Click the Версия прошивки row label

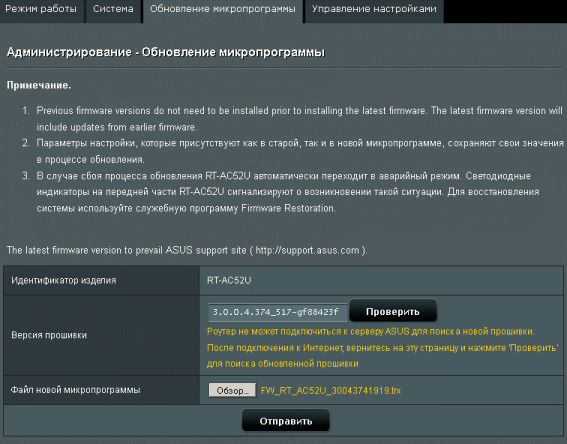pos(49,335)
